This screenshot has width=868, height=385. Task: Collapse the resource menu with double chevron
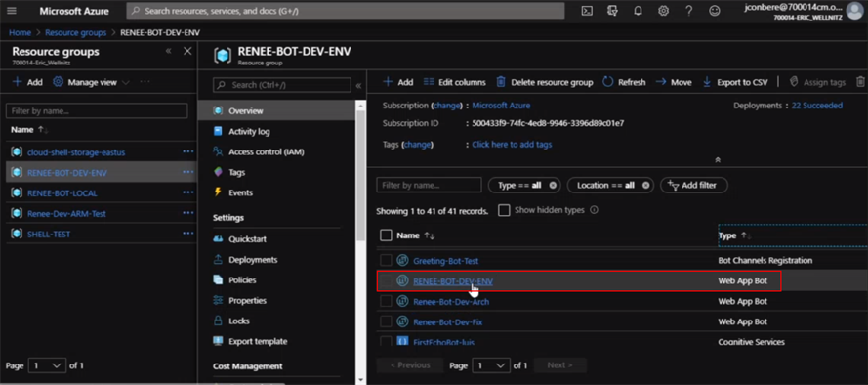pos(358,85)
